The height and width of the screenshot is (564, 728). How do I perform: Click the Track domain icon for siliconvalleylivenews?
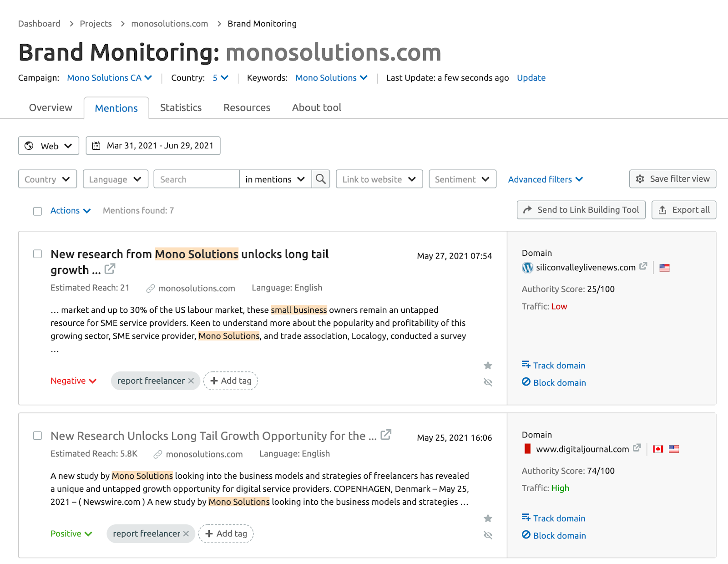click(x=526, y=365)
